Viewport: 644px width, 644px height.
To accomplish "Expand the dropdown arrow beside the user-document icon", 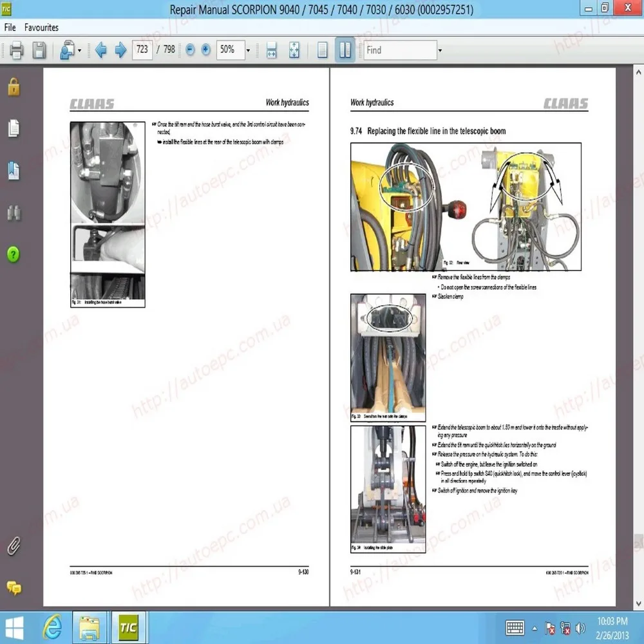I will [x=79, y=50].
